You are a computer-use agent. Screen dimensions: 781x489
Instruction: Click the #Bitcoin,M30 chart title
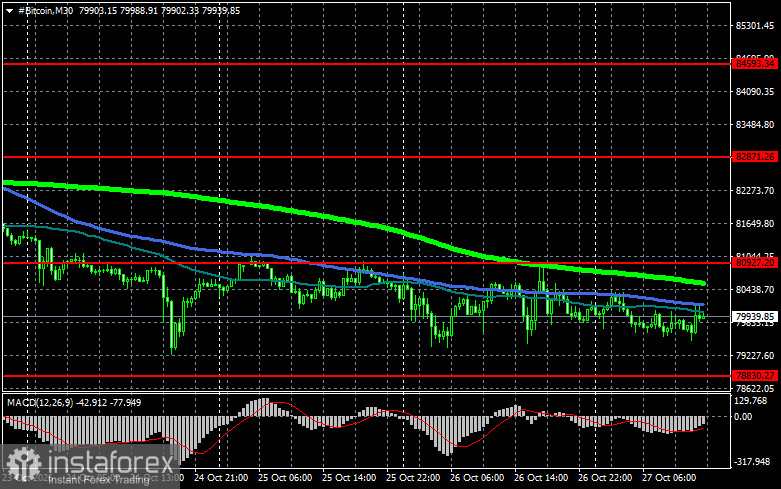tap(45, 10)
